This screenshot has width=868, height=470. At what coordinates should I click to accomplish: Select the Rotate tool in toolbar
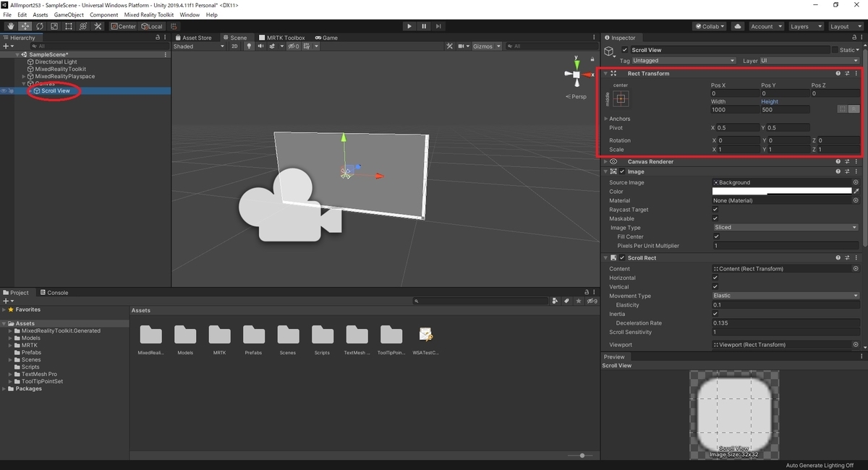tap(40, 27)
